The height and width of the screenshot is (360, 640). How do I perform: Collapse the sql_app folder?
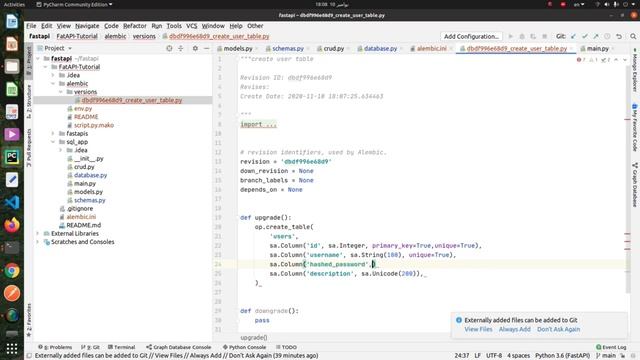53,142
